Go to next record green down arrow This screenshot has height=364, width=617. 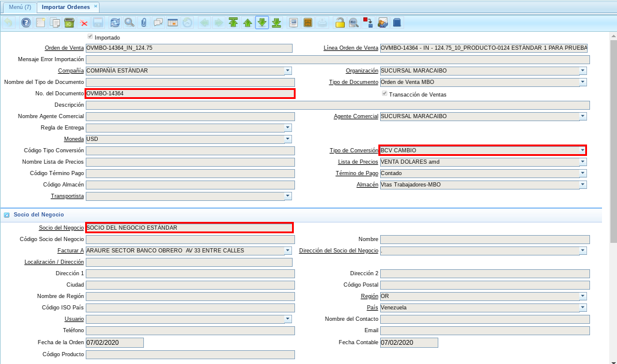click(262, 23)
